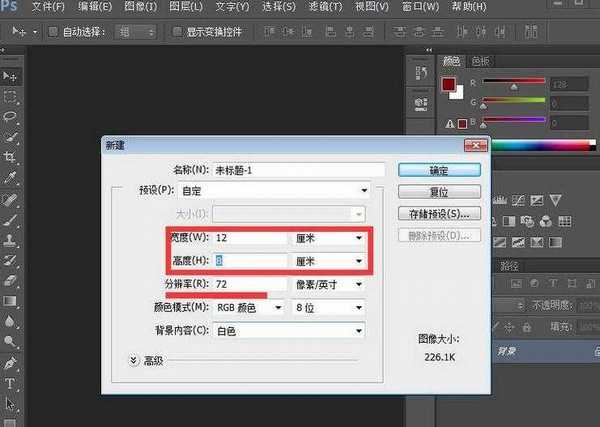Click the 复位 reset button
The height and width of the screenshot is (427, 600).
click(x=439, y=192)
